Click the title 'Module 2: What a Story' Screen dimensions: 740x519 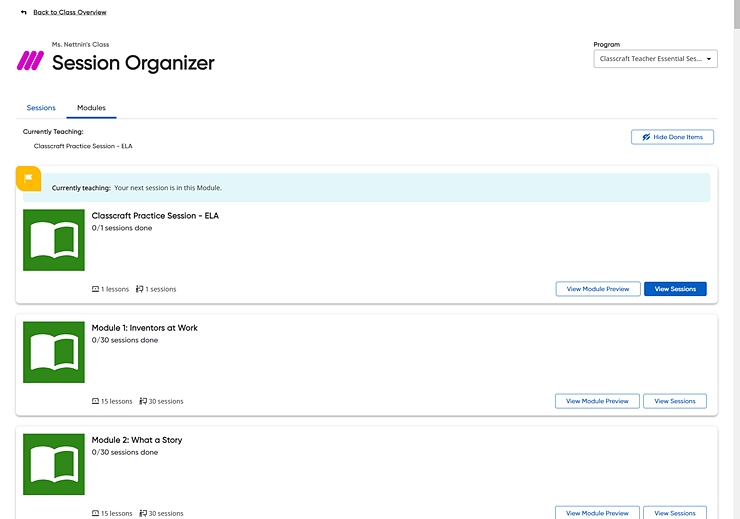137,440
